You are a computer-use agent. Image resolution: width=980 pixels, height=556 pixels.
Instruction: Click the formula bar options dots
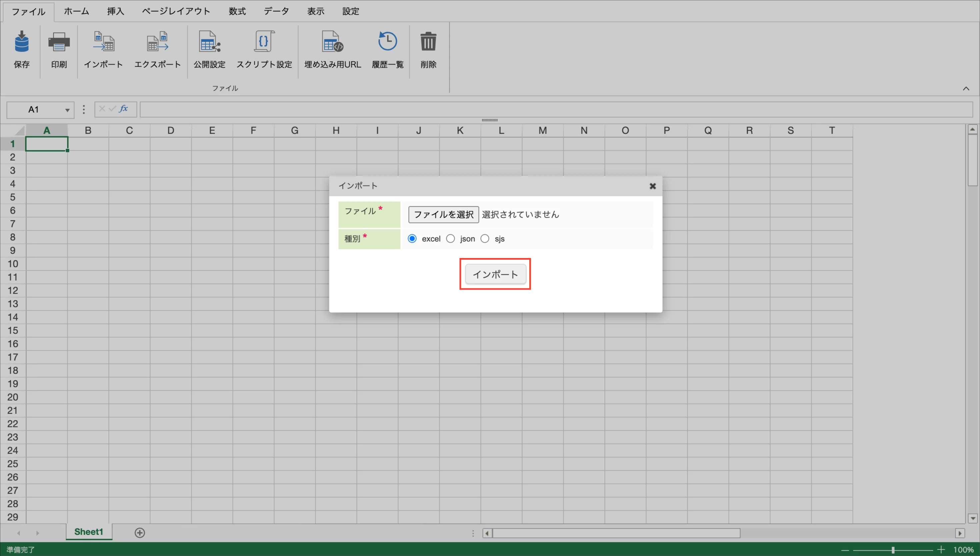(x=84, y=110)
